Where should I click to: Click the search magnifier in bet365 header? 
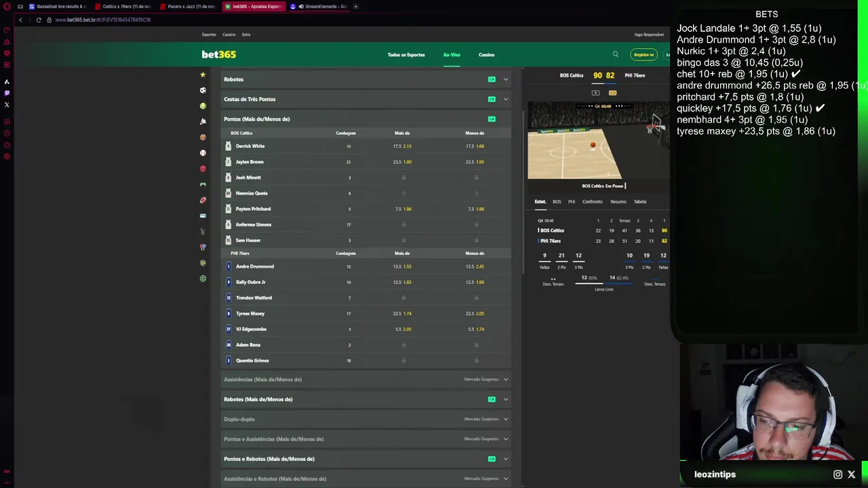(x=616, y=54)
